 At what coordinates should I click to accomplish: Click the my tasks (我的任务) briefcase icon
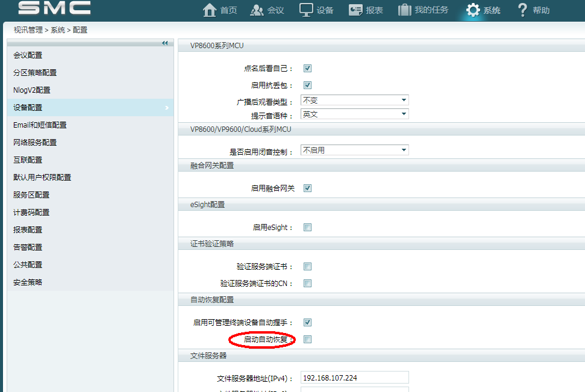click(x=404, y=10)
